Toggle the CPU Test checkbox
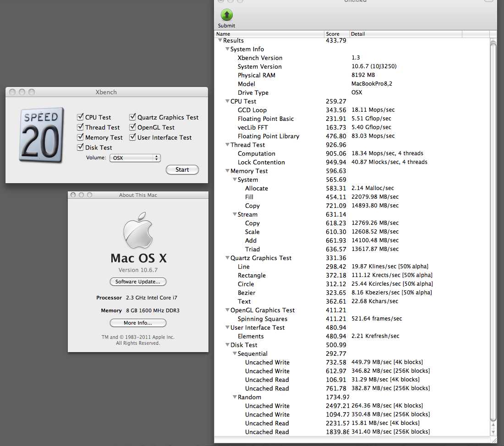This screenshot has width=504, height=446. (80, 117)
